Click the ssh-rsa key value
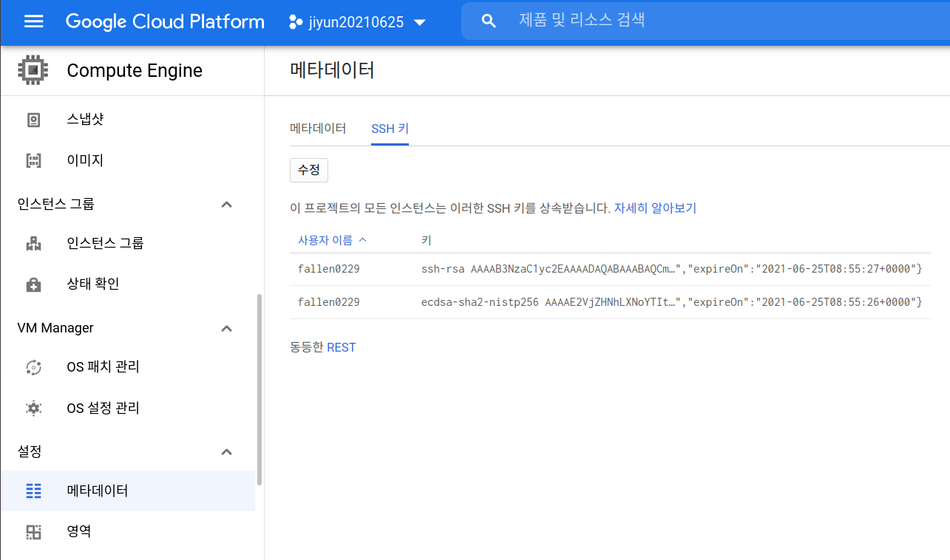The image size is (950, 560). click(x=671, y=269)
